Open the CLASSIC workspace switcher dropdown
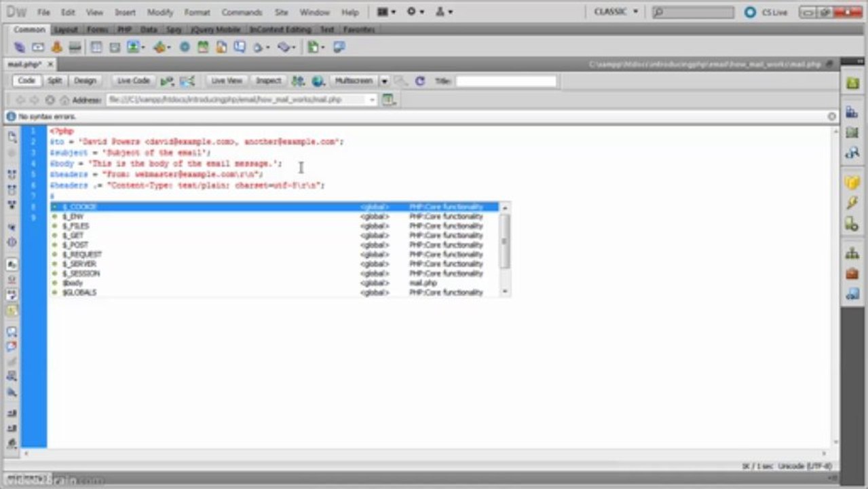 616,12
